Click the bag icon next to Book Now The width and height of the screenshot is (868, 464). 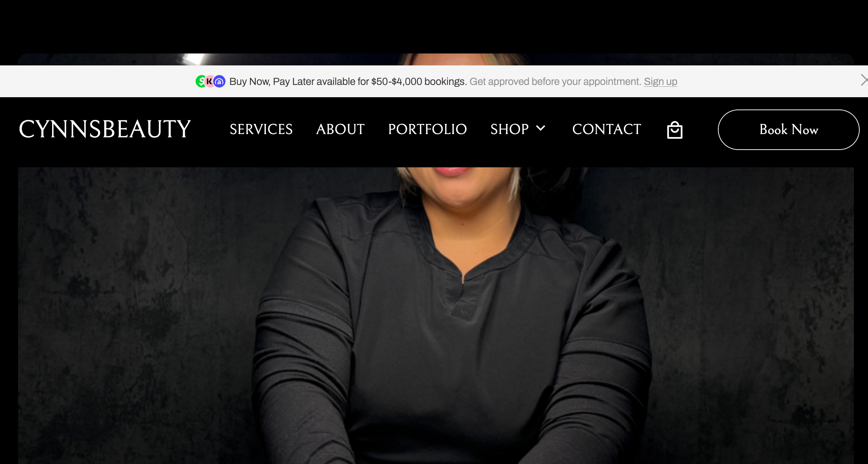click(674, 129)
